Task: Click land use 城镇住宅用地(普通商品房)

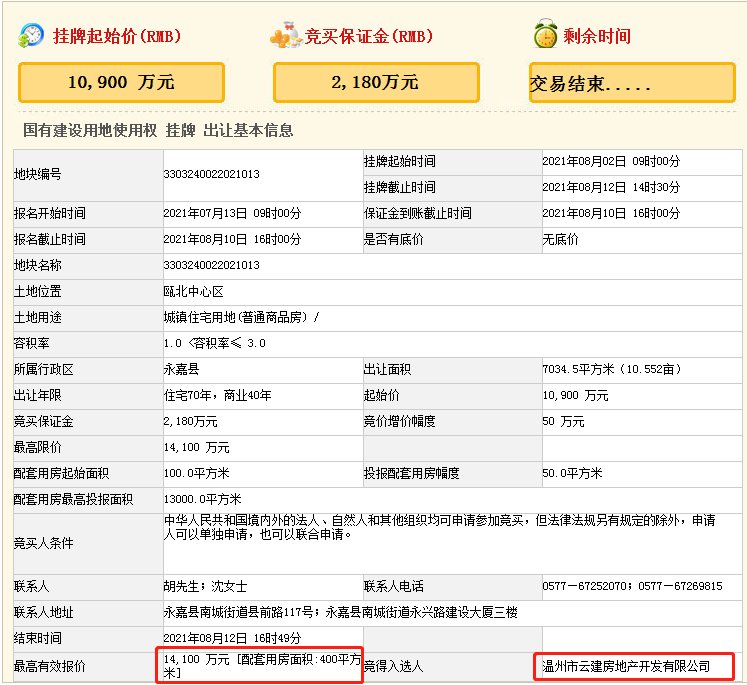Action: pos(236,317)
